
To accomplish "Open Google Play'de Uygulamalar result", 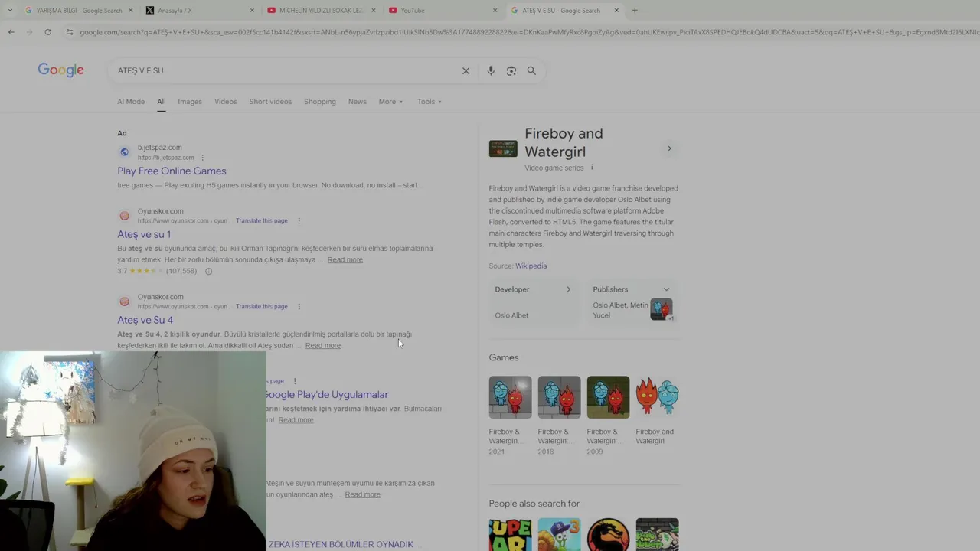I will (327, 395).
